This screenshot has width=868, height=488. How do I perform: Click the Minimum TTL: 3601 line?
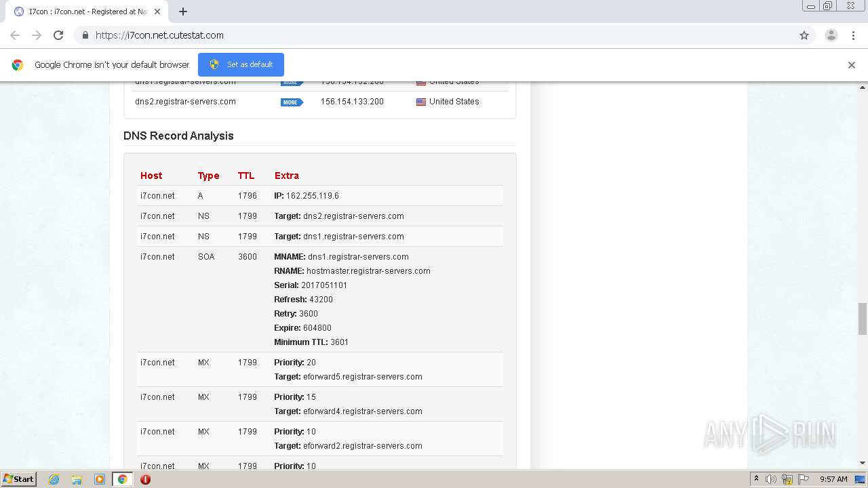311,342
